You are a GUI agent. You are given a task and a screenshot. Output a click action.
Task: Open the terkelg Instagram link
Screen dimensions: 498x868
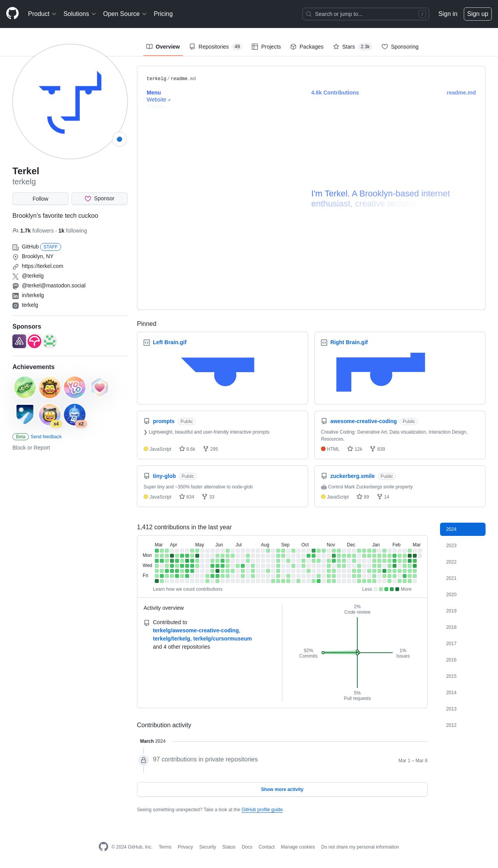[30, 305]
